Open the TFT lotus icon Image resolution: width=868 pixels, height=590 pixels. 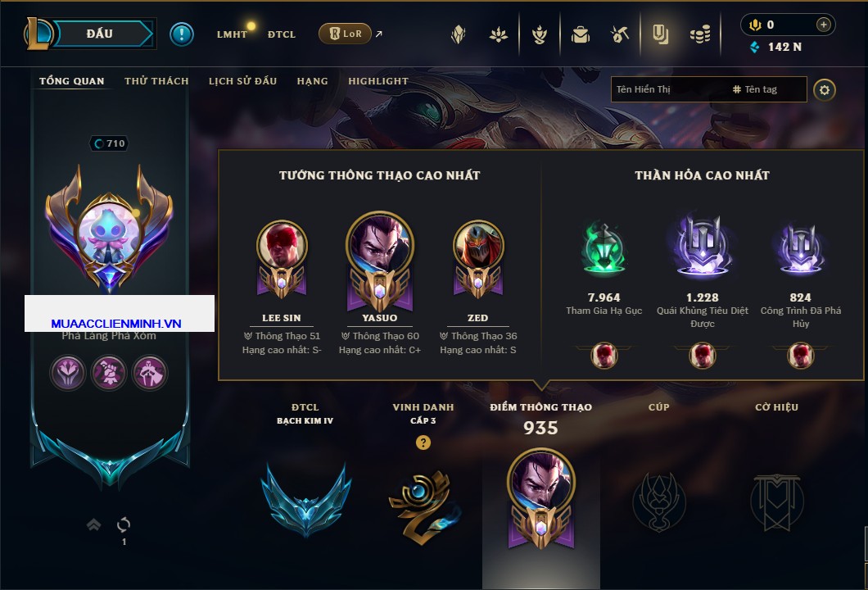click(498, 35)
